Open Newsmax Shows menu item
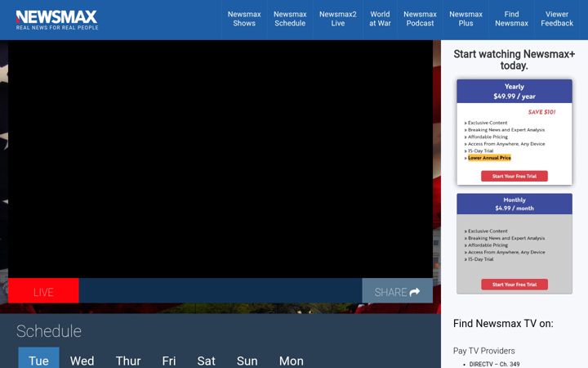This screenshot has height=368, width=588. [244, 19]
